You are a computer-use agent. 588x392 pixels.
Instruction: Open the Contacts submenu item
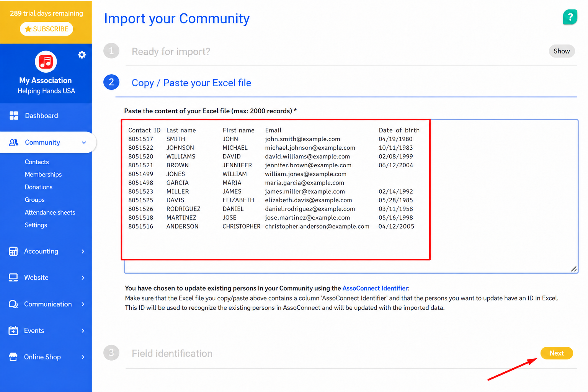37,162
